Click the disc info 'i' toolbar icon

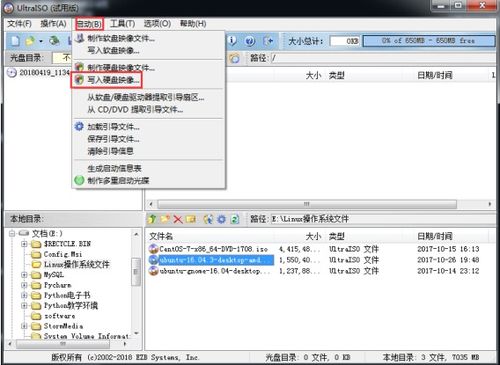(x=233, y=41)
